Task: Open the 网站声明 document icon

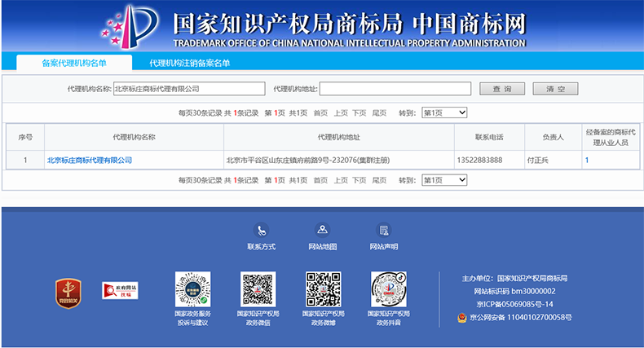Action: tap(384, 230)
